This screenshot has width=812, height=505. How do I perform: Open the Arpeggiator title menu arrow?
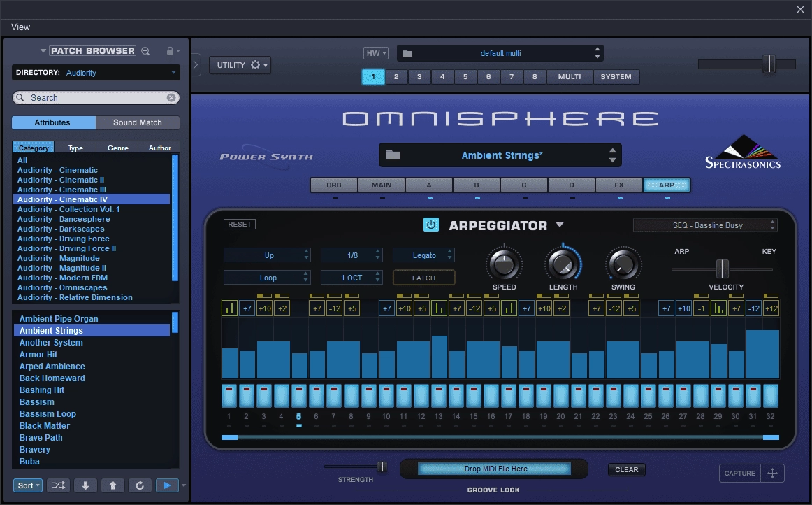[x=560, y=225]
